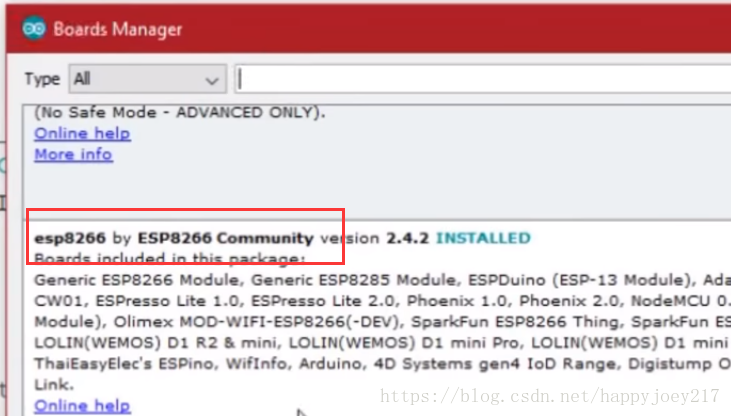Click the Type label beside the dropdown

coord(42,79)
